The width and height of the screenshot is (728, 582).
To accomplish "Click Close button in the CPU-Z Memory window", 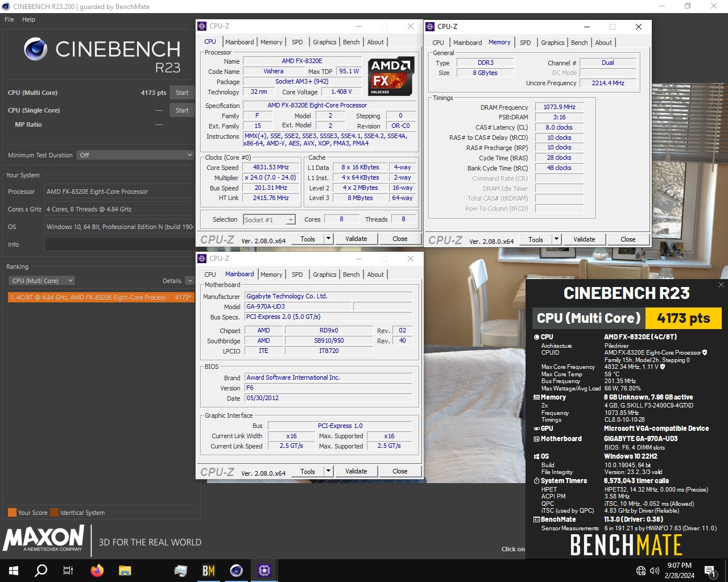I will (x=628, y=239).
